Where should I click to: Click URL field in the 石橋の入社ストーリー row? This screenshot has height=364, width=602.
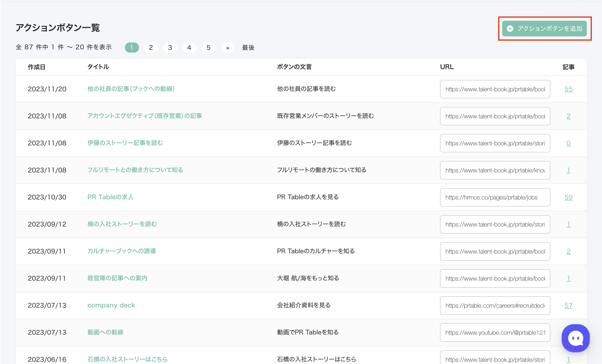495,357
